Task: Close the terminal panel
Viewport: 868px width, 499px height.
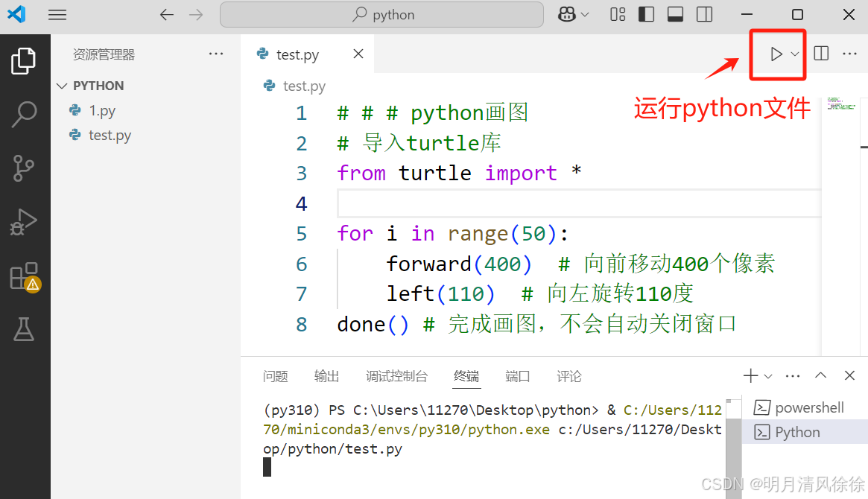Action: tap(849, 375)
